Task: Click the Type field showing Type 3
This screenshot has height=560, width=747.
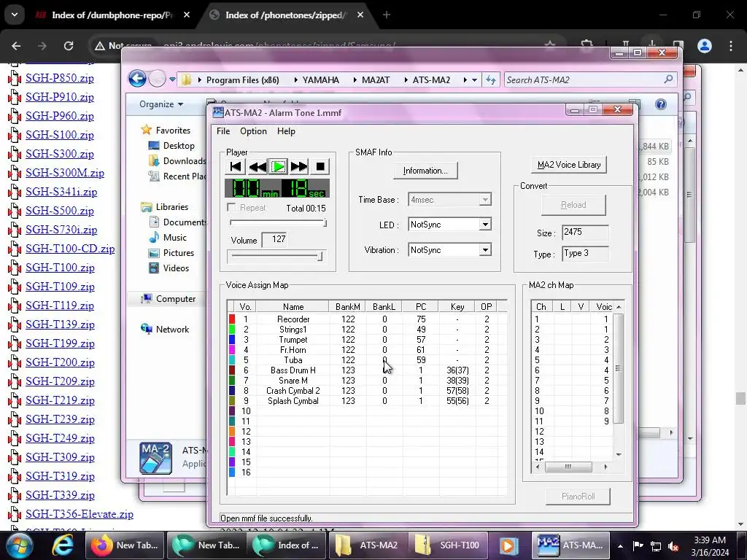Action: click(585, 253)
